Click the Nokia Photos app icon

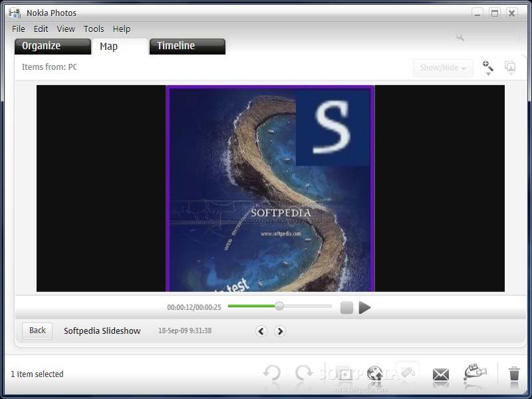pos(15,13)
